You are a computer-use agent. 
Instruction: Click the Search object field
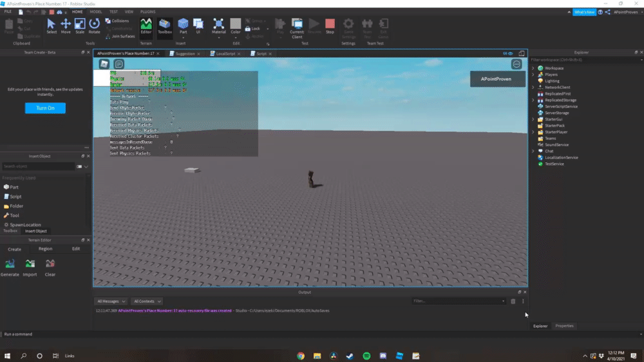(x=38, y=166)
